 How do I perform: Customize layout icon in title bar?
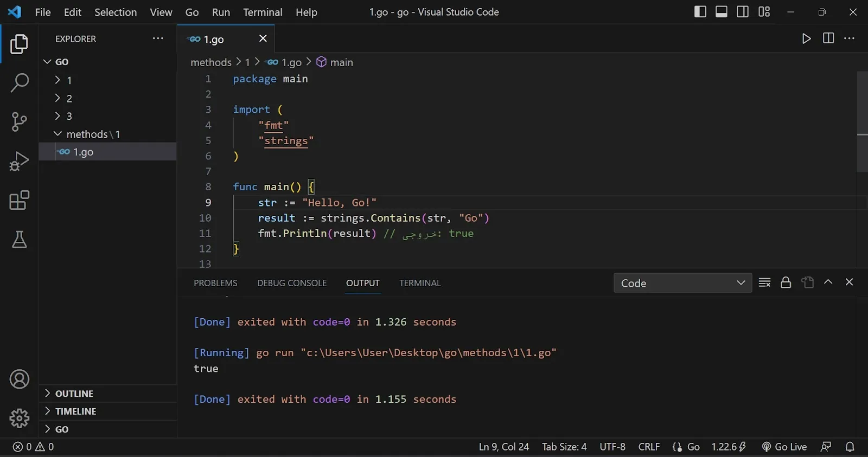[x=764, y=11]
